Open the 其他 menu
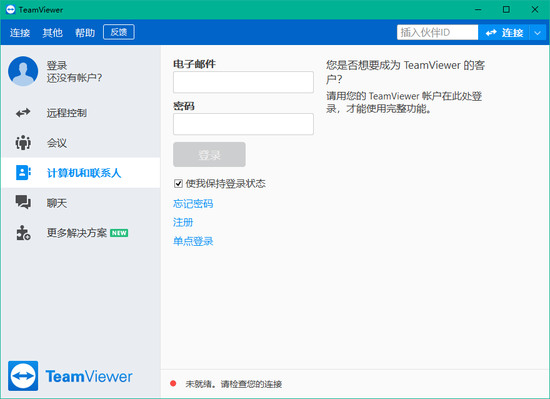Screen dimensions: 550x399 coord(53,33)
